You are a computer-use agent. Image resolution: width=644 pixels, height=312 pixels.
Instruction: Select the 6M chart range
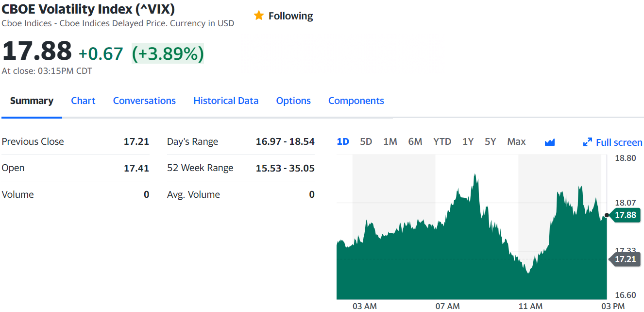coord(415,141)
